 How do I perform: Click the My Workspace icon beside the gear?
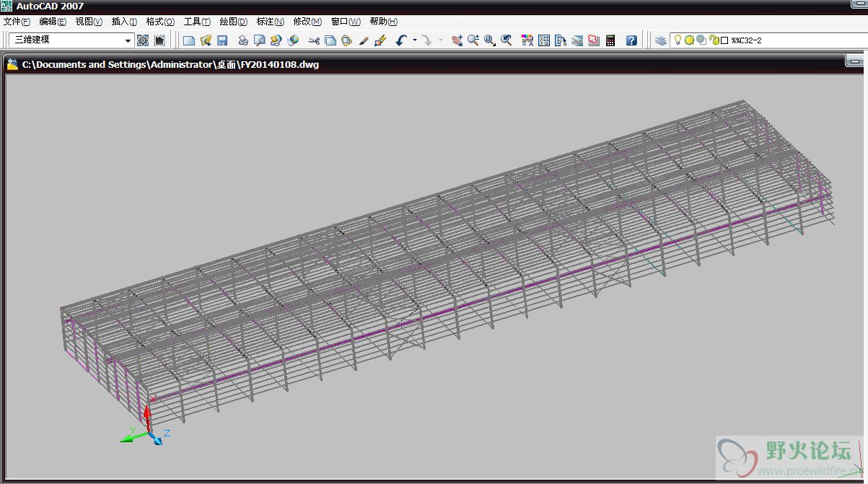[x=159, y=40]
